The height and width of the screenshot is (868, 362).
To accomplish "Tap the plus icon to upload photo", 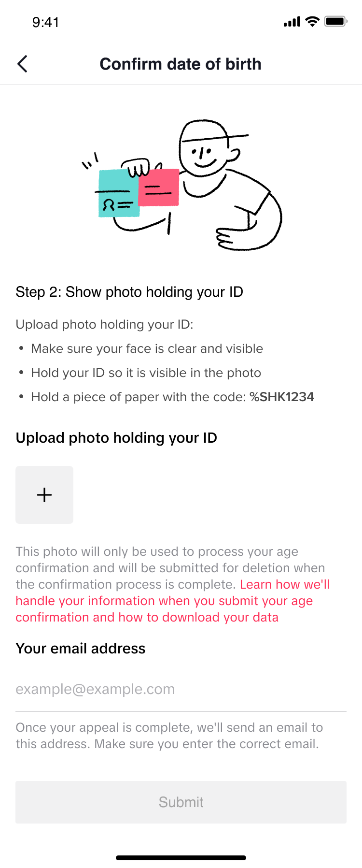I will coord(44,495).
